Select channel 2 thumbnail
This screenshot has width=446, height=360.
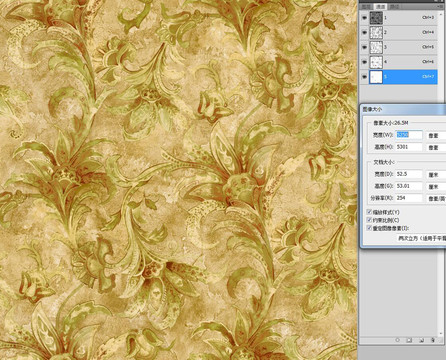coord(376,32)
